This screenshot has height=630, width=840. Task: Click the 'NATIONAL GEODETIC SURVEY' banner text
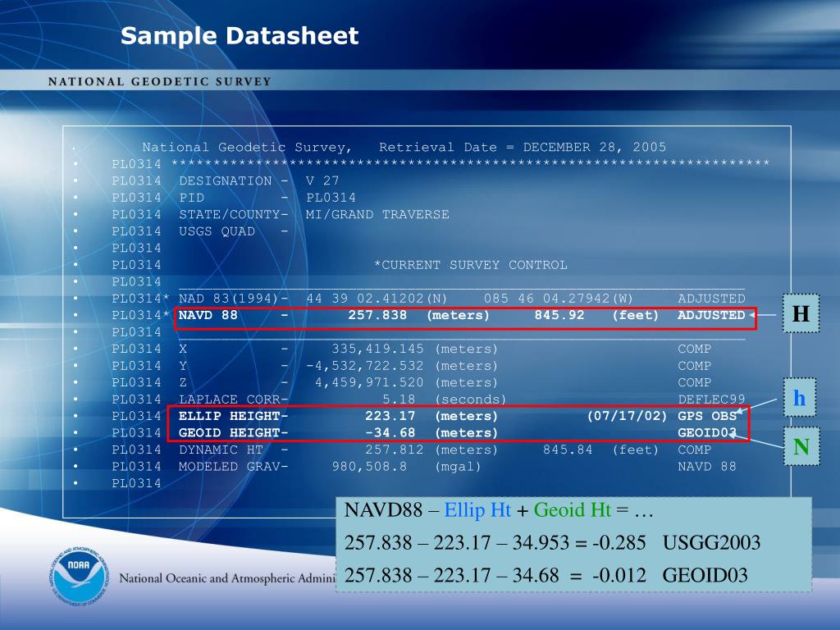tap(160, 81)
